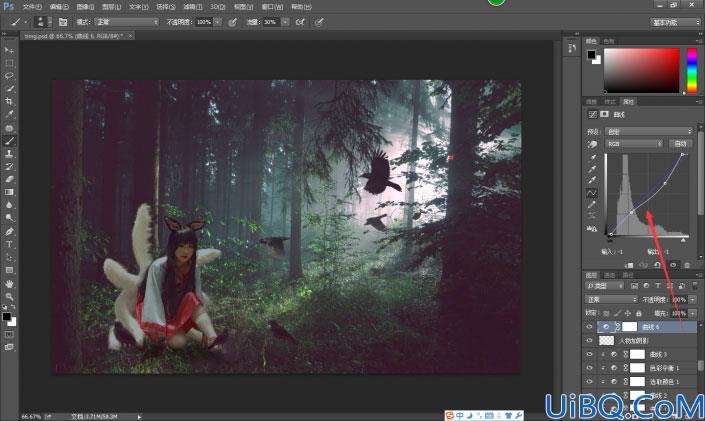Toggle lock position in Layers panel
The image size is (705, 421).
point(628,313)
